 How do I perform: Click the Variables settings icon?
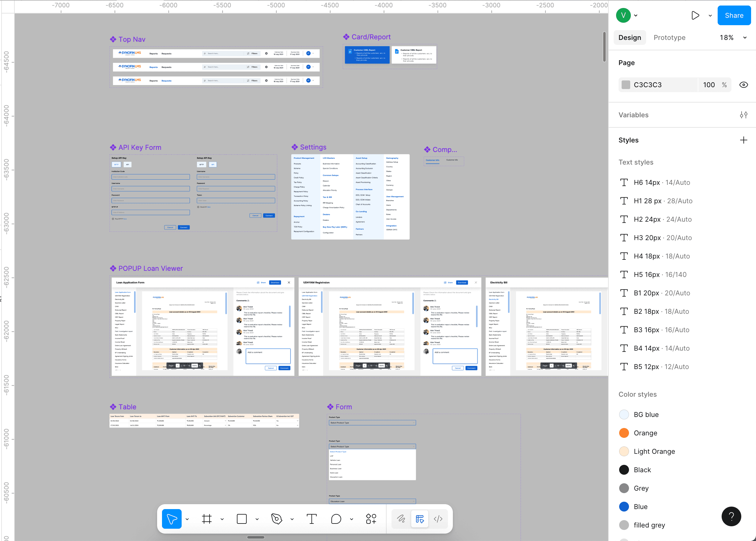743,115
